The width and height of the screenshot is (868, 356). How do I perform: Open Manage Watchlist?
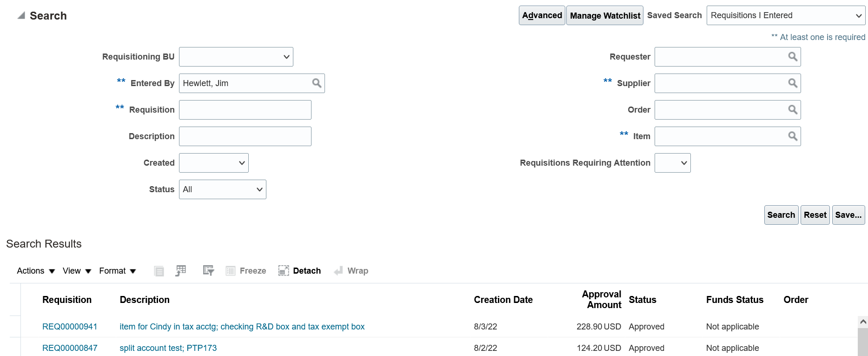point(605,15)
